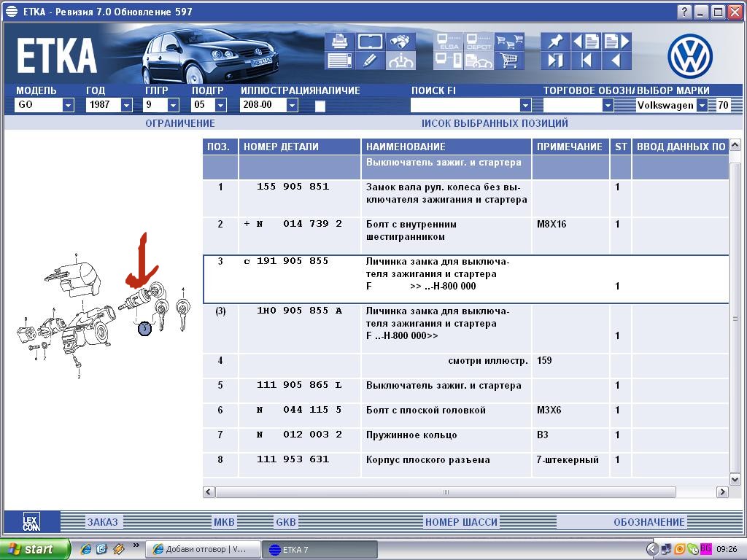Go to next page document icon
The height and width of the screenshot is (560, 747).
point(617,42)
